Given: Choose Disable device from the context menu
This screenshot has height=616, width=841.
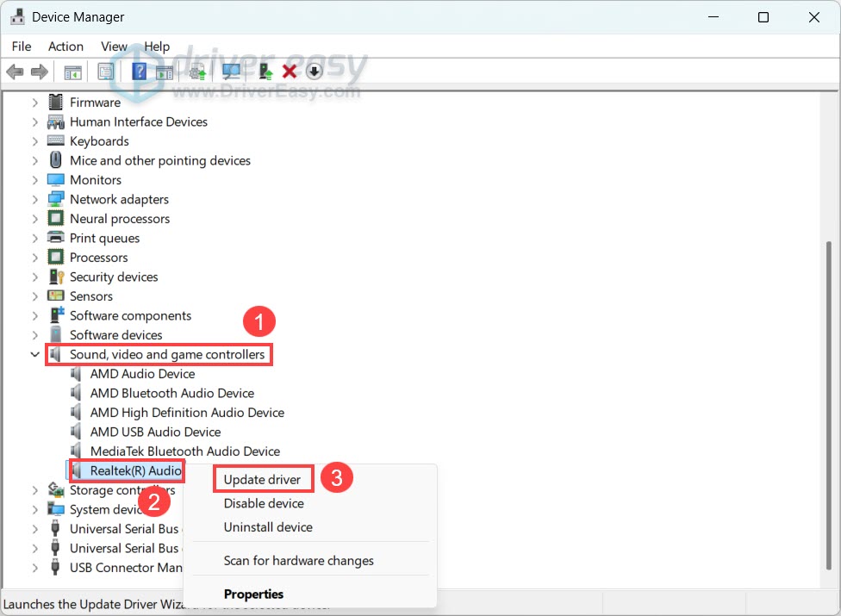Looking at the screenshot, I should pos(264,503).
